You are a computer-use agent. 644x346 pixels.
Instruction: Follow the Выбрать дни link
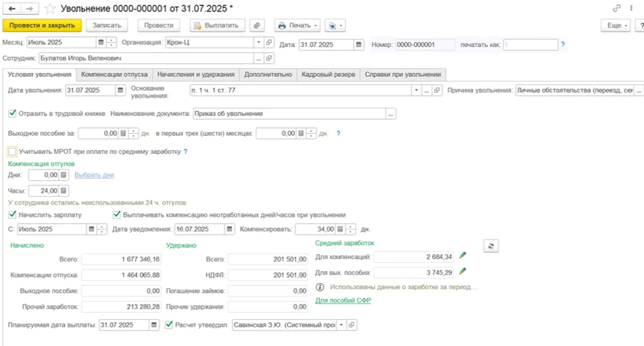(94, 175)
